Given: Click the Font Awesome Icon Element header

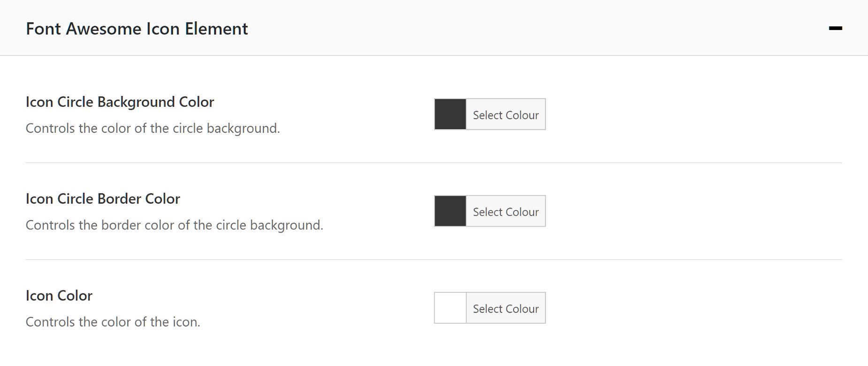Looking at the screenshot, I should [x=137, y=29].
